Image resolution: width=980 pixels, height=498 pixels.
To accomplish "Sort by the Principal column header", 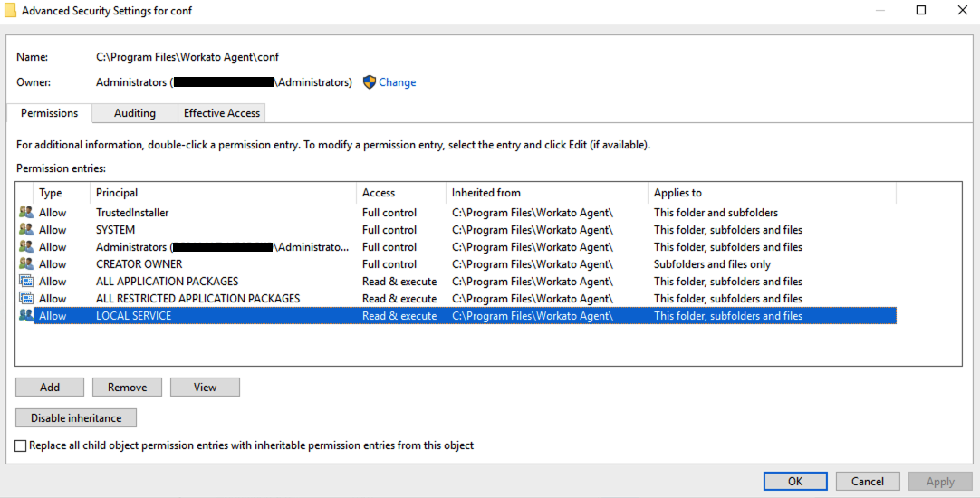I will point(223,193).
